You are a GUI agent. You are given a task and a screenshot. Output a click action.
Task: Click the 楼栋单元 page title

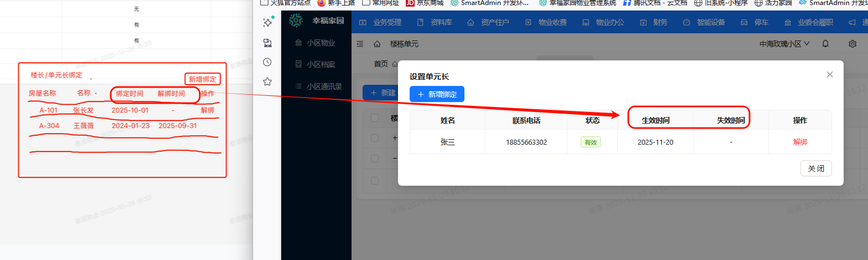(404, 44)
